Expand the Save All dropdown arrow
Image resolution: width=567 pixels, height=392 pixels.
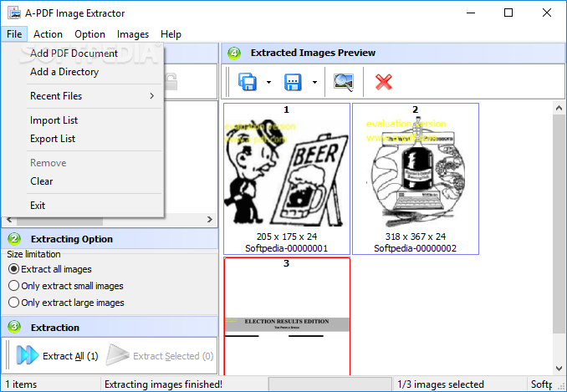pyautogui.click(x=268, y=82)
